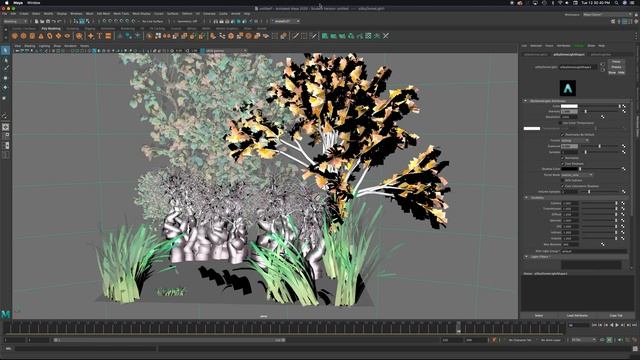Create a polygon cone from the shelf
The width and height of the screenshot is (640, 360).
coord(41,36)
